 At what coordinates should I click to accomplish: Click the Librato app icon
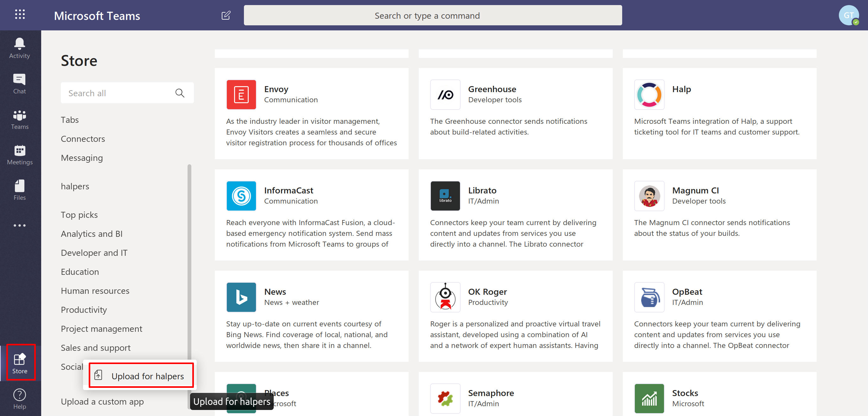[445, 196]
